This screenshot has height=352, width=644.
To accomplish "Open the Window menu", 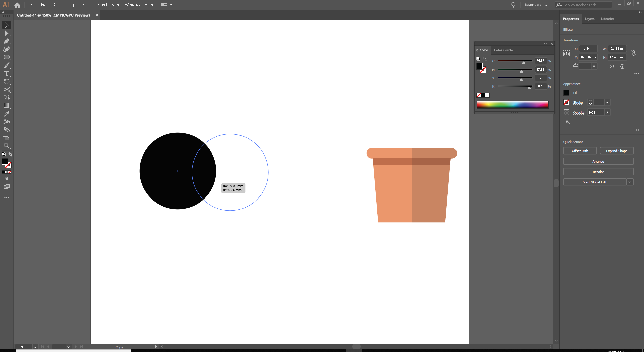I will pyautogui.click(x=132, y=5).
